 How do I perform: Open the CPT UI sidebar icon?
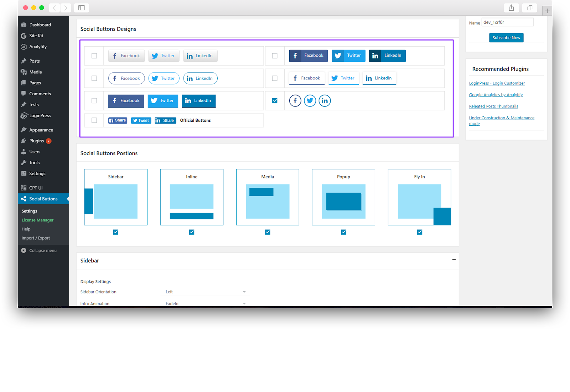pyautogui.click(x=24, y=188)
